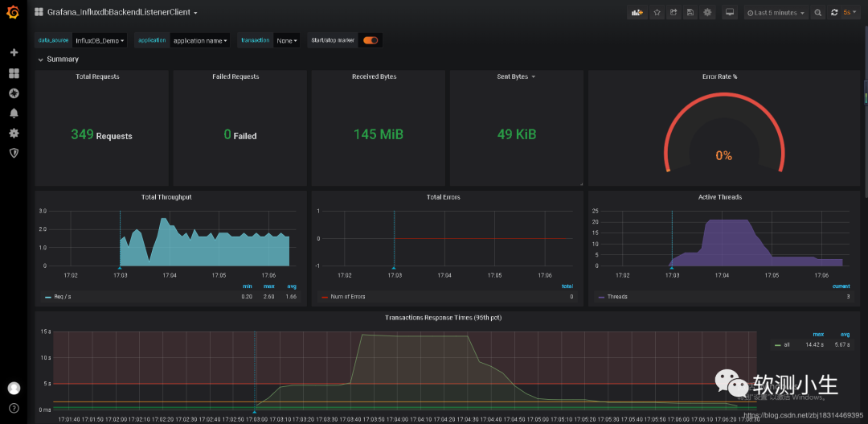Open the Failed Requests panel title menu
Screen dimensions: 868x424
click(x=235, y=76)
